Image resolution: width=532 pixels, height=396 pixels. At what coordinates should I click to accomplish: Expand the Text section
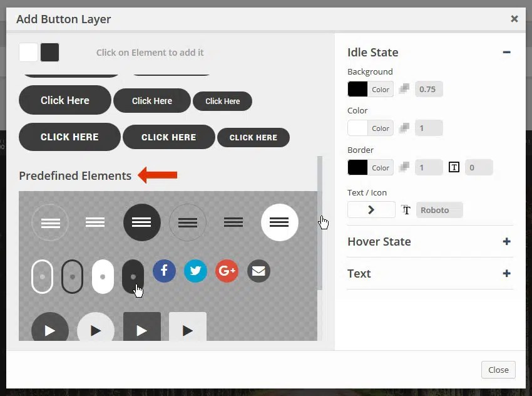coord(507,273)
